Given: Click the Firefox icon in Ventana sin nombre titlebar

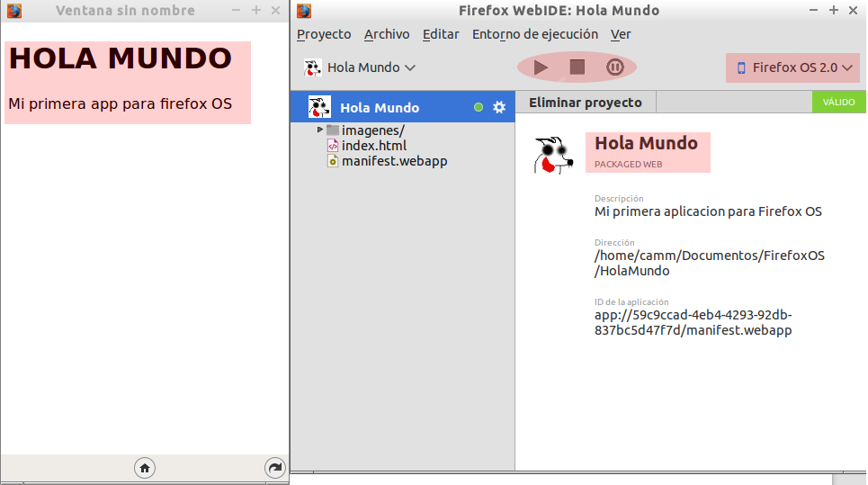Looking at the screenshot, I should [x=14, y=11].
